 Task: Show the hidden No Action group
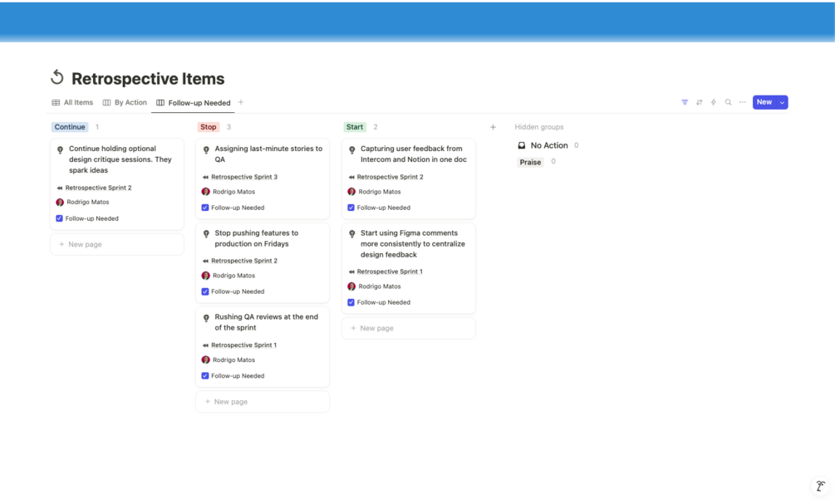click(x=549, y=145)
